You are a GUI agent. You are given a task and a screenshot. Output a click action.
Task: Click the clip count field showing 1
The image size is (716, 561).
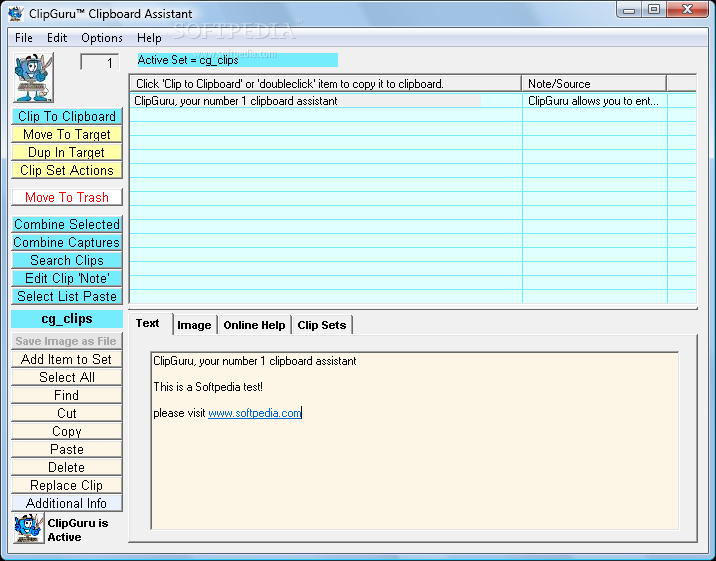tap(100, 63)
